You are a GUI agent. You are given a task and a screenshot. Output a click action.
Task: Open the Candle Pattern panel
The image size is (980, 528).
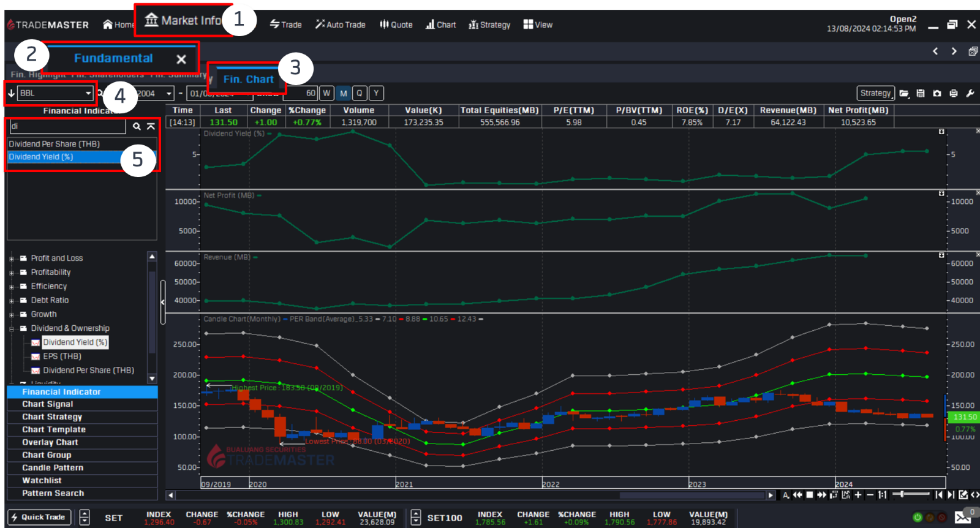click(53, 467)
